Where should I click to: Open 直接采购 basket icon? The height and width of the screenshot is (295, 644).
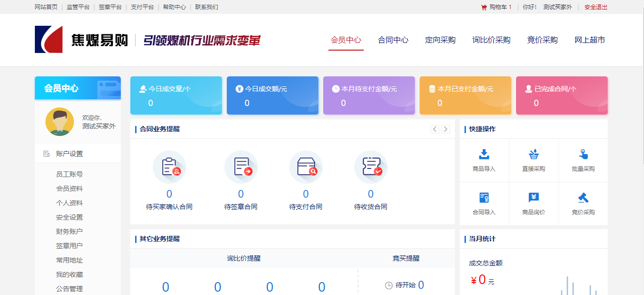pyautogui.click(x=534, y=154)
